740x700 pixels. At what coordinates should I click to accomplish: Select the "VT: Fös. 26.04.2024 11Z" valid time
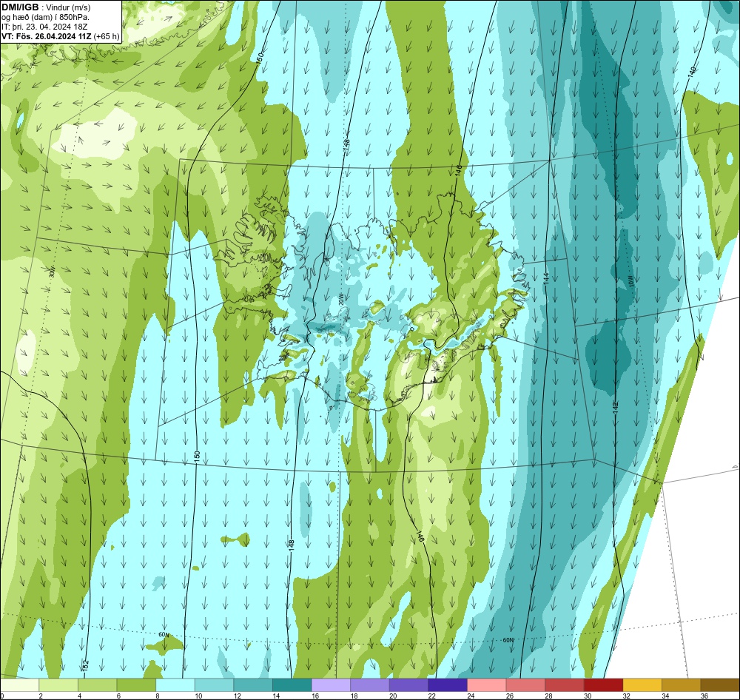(x=47, y=36)
